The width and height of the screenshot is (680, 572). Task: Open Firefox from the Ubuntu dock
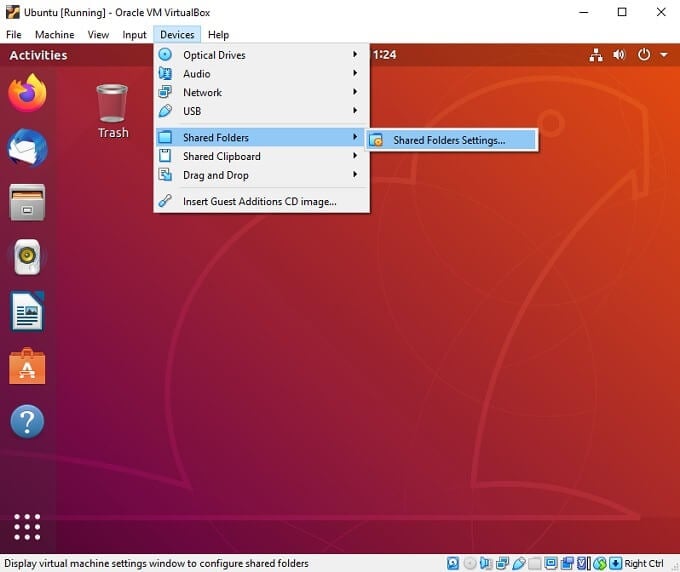coord(27,93)
